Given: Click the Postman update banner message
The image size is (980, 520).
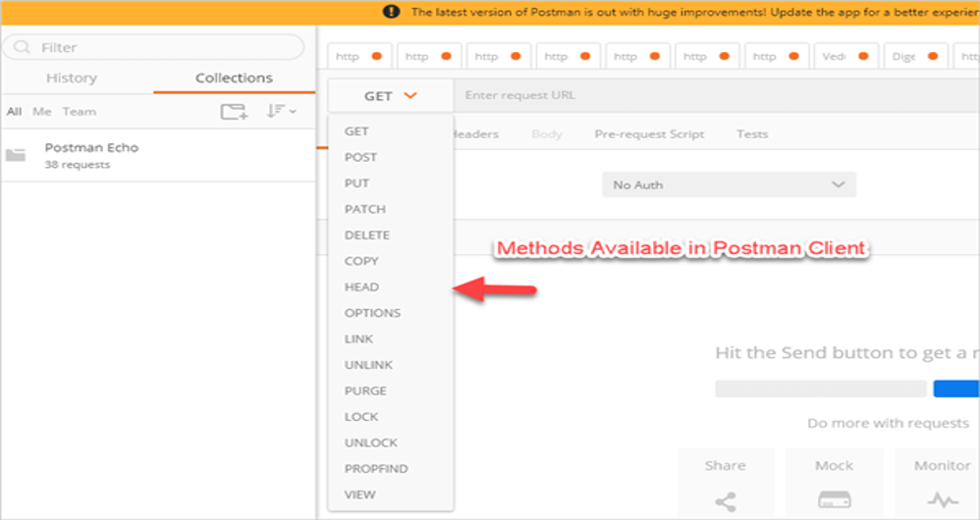Looking at the screenshot, I should [695, 12].
